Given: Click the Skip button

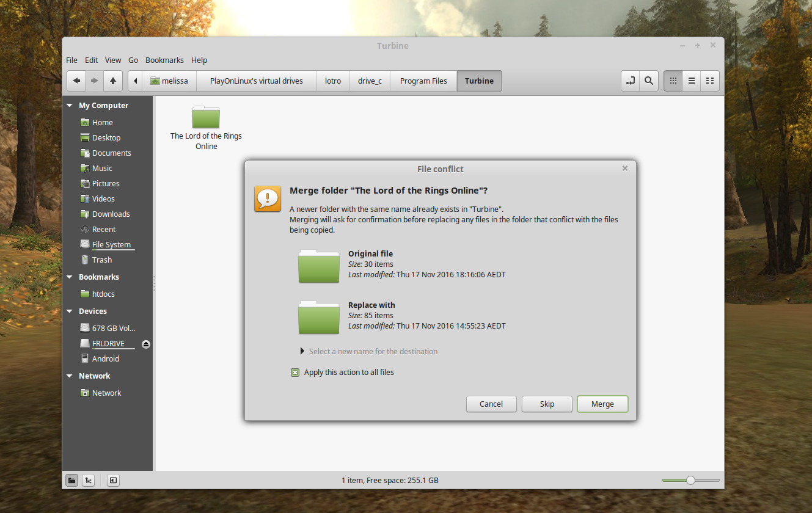Looking at the screenshot, I should point(547,404).
